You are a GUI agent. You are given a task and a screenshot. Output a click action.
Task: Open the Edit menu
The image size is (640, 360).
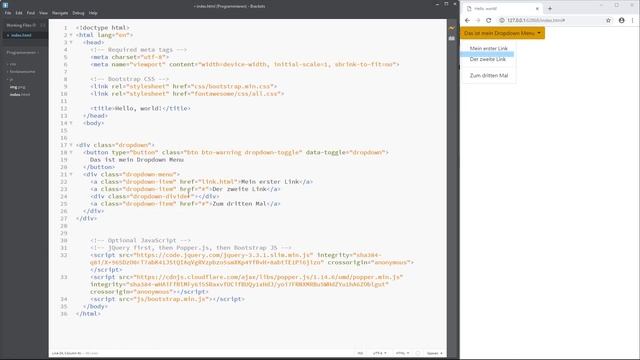(x=19, y=13)
